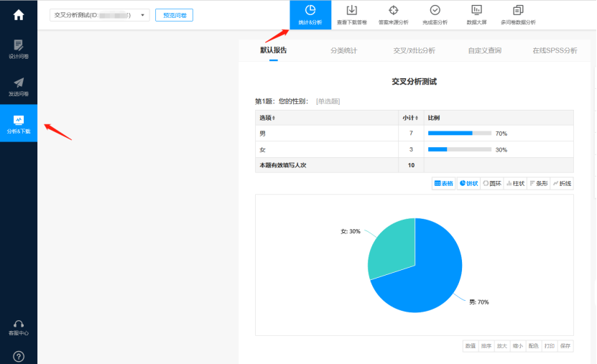The height and width of the screenshot is (364, 597).
Task: Switch to the 在线SPSS分析 tab
Action: [x=555, y=50]
